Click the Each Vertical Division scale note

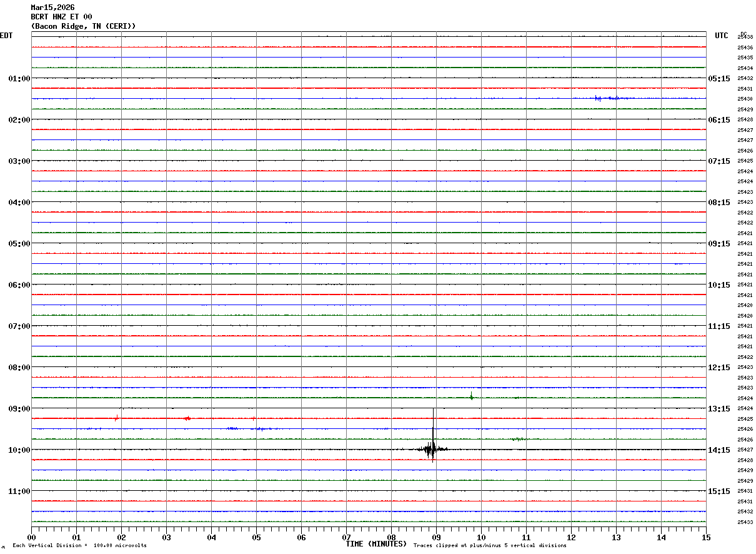click(x=79, y=546)
